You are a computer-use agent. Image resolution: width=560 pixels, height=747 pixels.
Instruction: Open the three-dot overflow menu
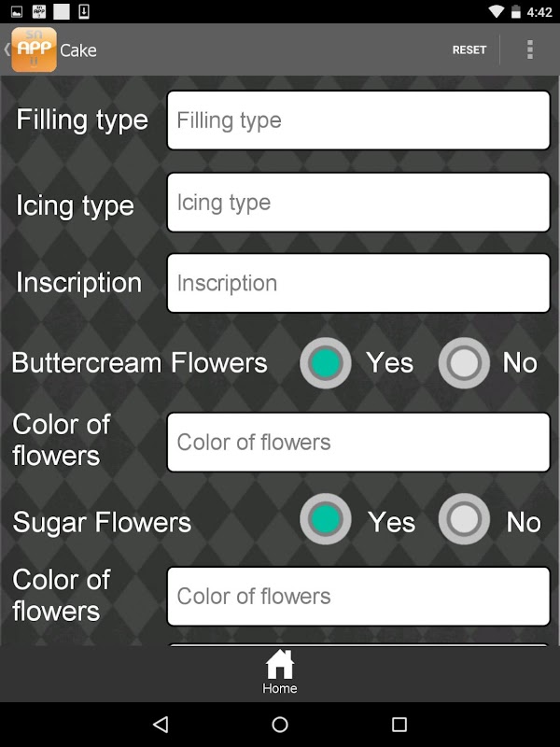(530, 49)
